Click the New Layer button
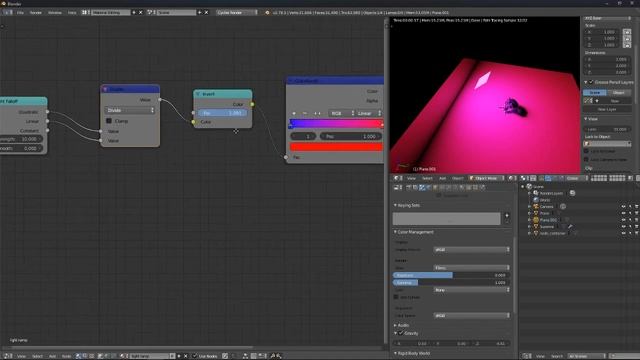 point(607,109)
